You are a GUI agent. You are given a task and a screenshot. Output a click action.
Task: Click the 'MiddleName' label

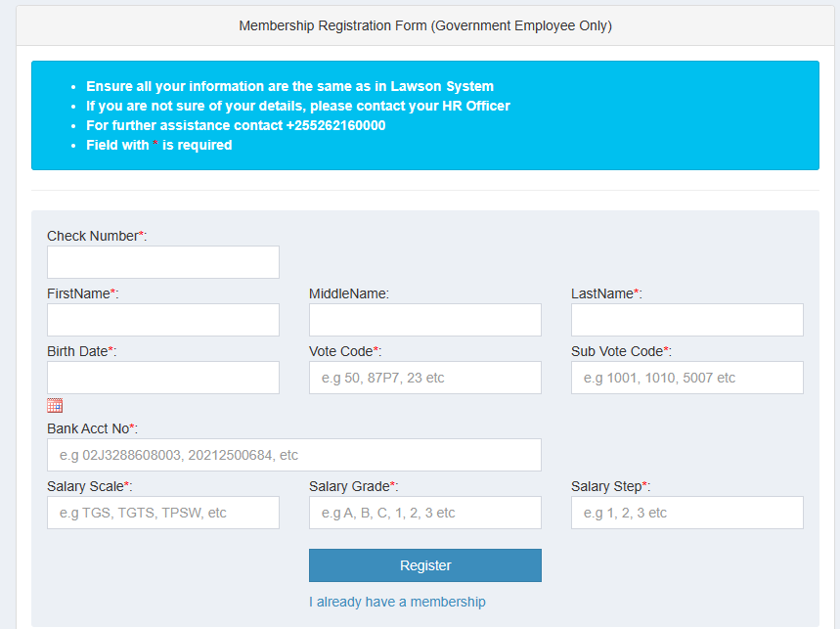click(x=349, y=293)
